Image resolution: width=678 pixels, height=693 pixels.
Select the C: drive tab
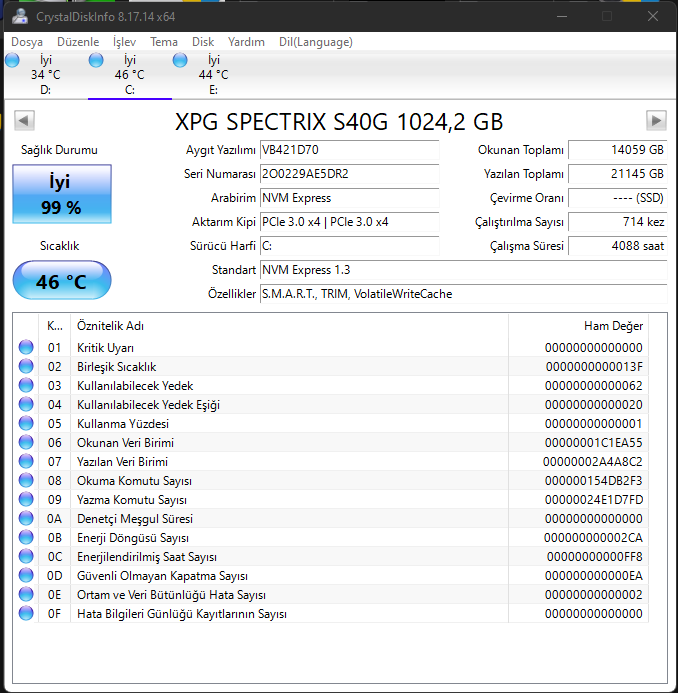tap(130, 75)
